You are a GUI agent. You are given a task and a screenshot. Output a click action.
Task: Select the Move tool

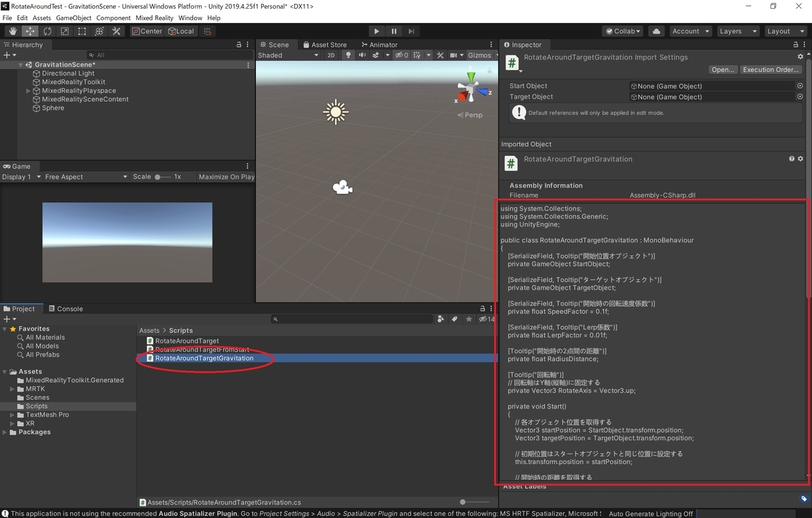[x=30, y=31]
